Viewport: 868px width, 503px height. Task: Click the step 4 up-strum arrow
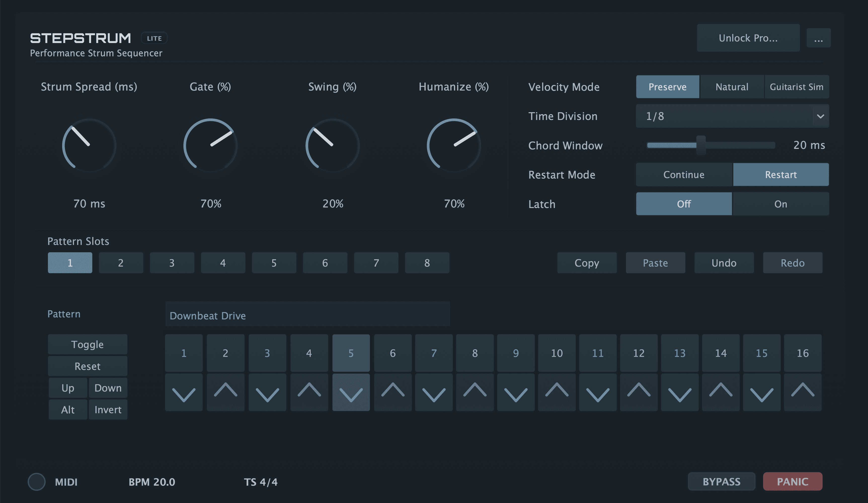(309, 392)
